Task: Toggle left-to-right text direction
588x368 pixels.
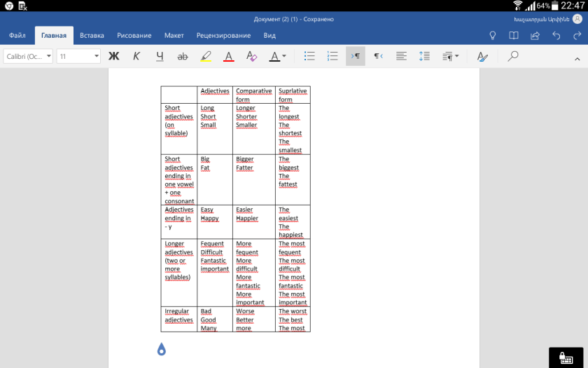Action: [x=356, y=56]
